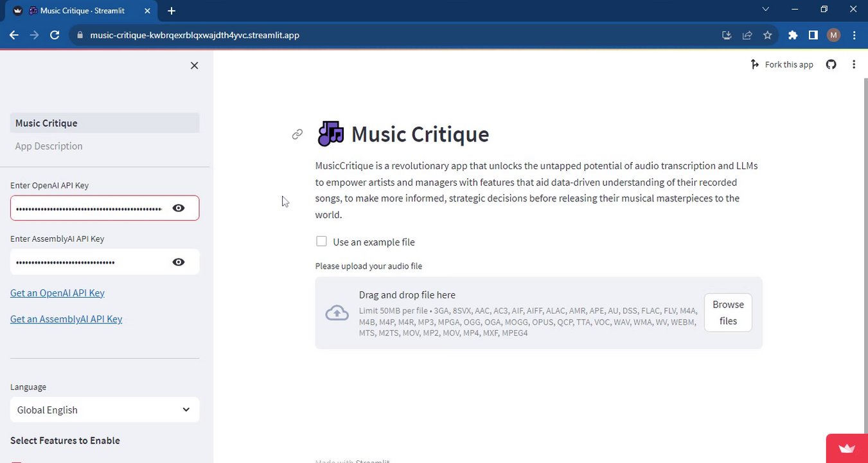Reveal the AssemblyAI API key with eye icon
This screenshot has height=463, width=868.
[x=179, y=262]
